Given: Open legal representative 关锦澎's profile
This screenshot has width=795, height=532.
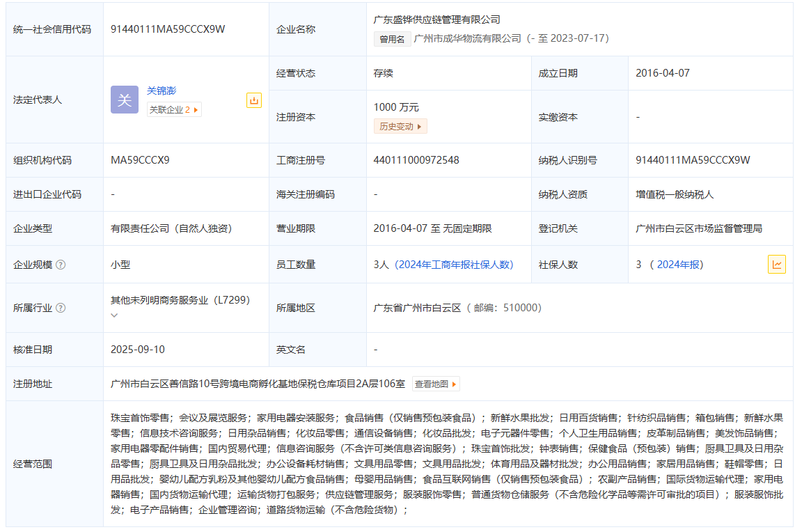Looking at the screenshot, I should point(162,91).
